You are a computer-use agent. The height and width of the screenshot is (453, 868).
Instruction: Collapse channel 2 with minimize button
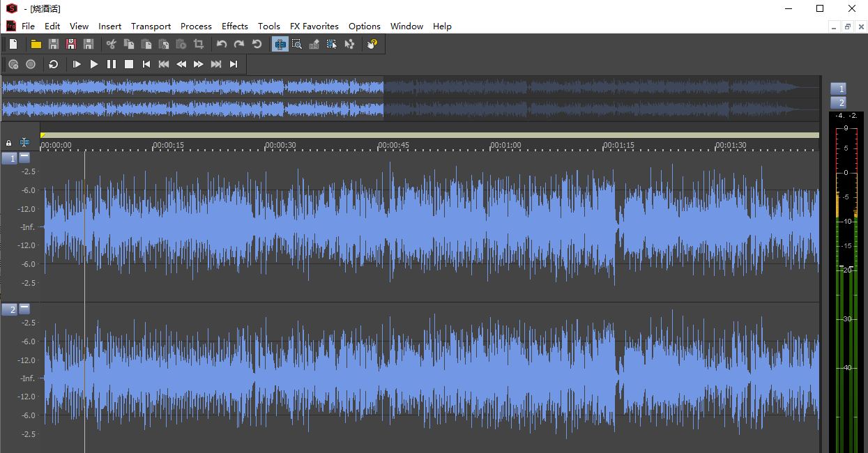click(x=24, y=308)
